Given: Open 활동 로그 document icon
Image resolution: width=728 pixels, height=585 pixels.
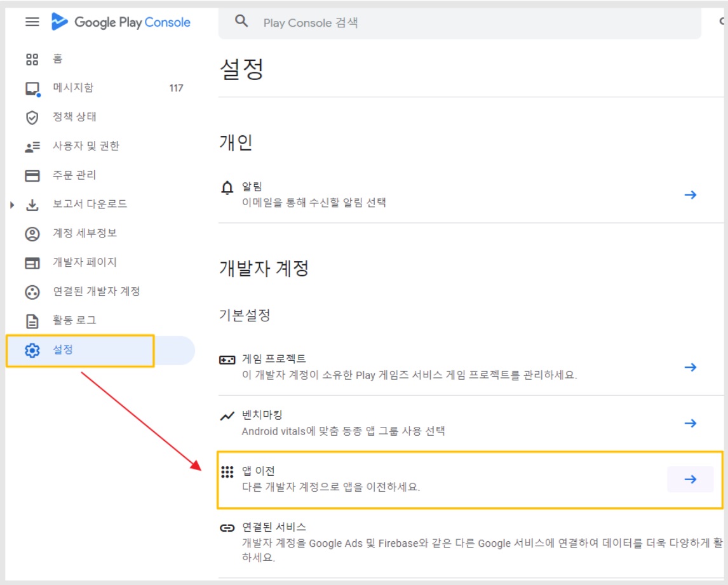Looking at the screenshot, I should (x=32, y=321).
